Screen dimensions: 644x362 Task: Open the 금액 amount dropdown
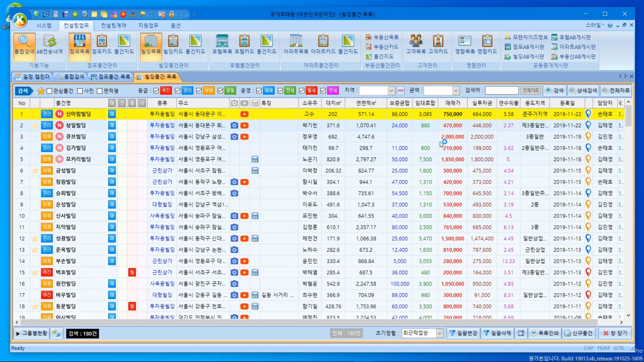click(x=455, y=90)
